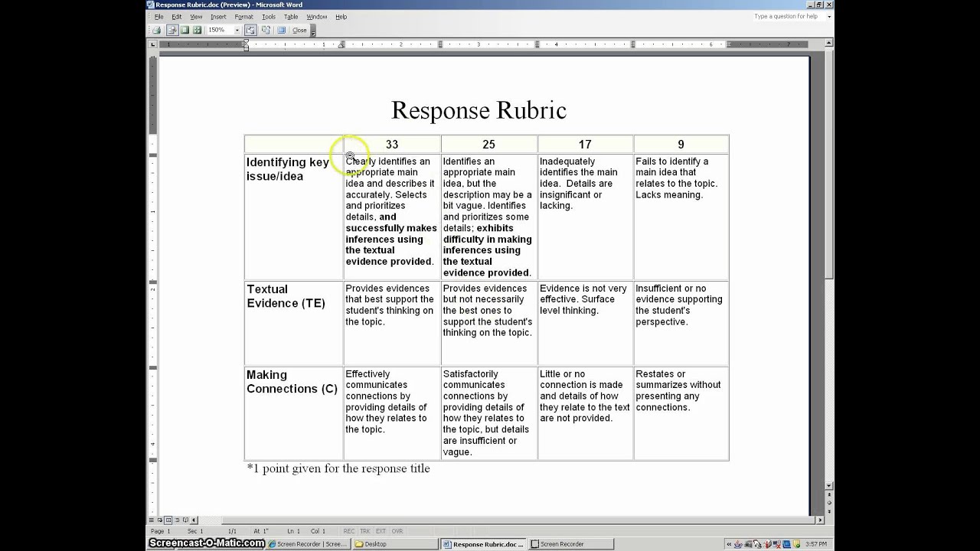Click the 25 score header cell

pos(488,144)
